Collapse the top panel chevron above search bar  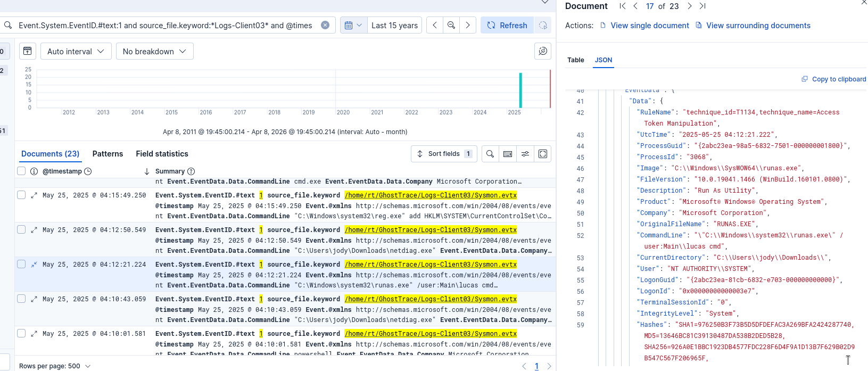544,2
